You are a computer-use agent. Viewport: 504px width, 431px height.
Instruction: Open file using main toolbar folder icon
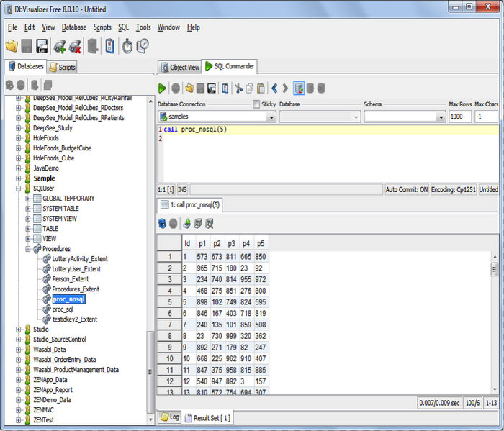[x=12, y=46]
